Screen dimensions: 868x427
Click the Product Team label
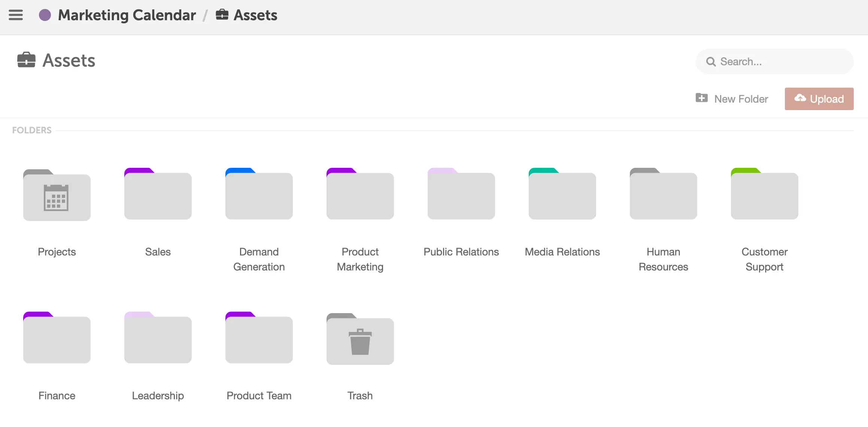click(x=259, y=396)
